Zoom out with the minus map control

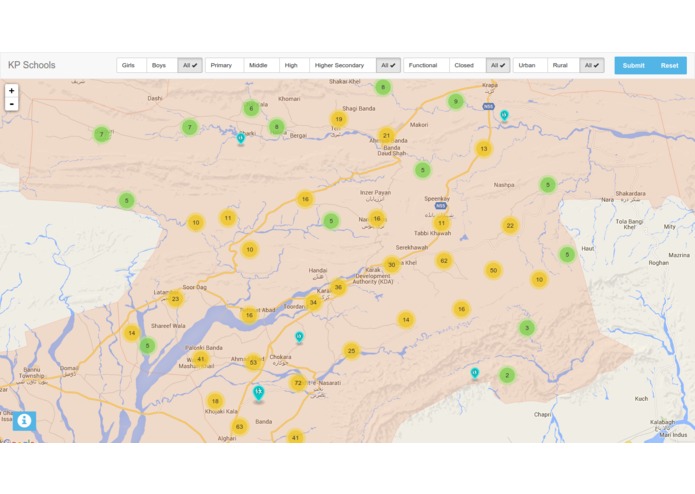12,104
